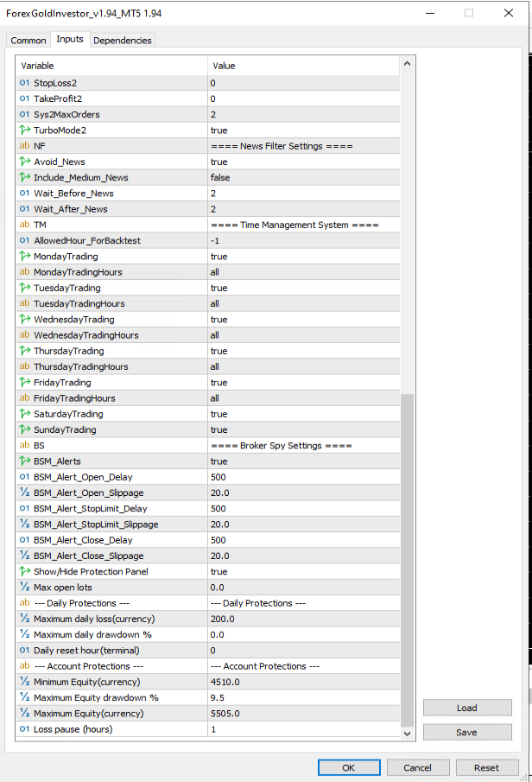
Task: Select the '--- Account Protections ---' variable row
Action: coord(89,666)
